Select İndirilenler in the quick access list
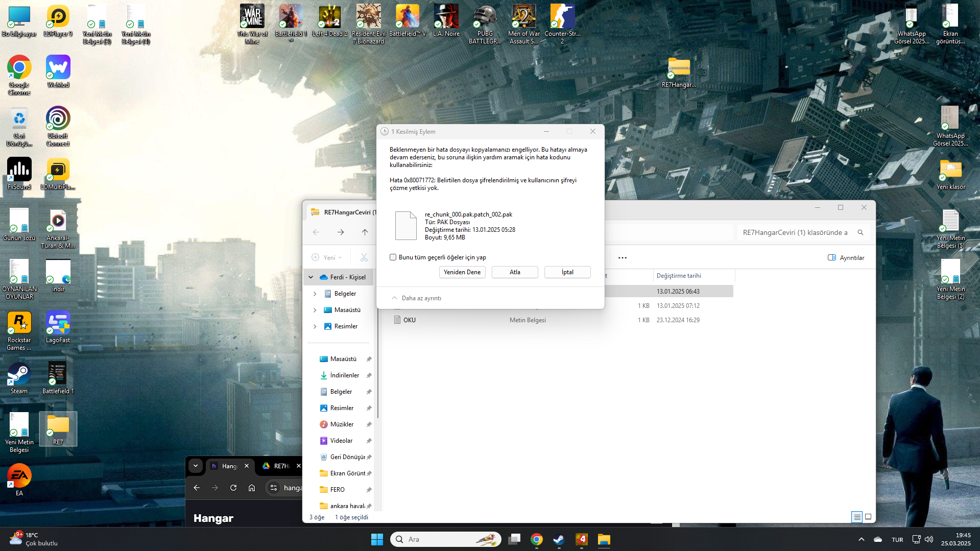Viewport: 980px width, 551px height. (x=344, y=375)
